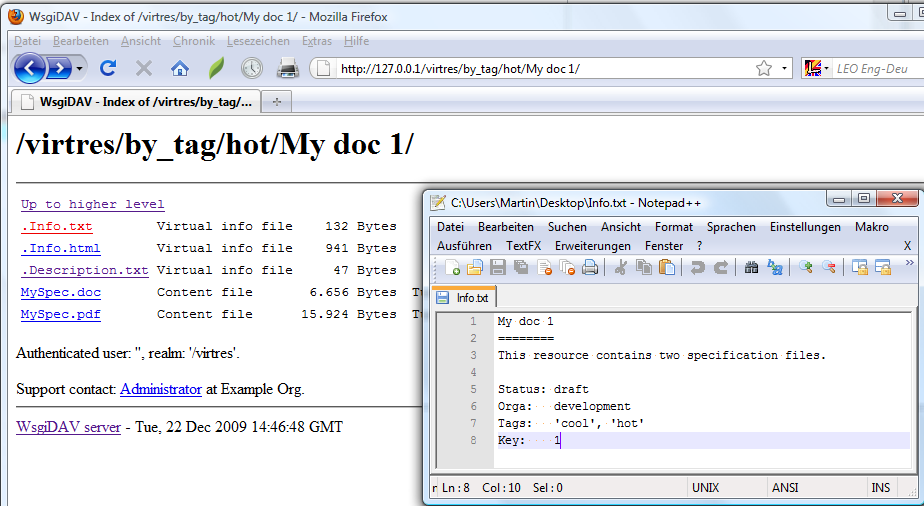Open the URL history dropdown arrow
The height and width of the screenshot is (506, 924).
[x=785, y=68]
